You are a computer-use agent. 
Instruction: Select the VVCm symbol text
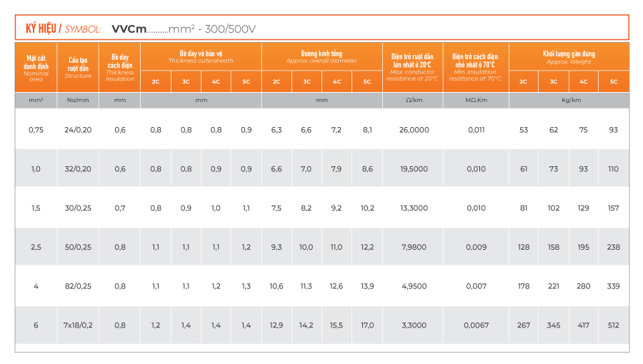(x=129, y=29)
